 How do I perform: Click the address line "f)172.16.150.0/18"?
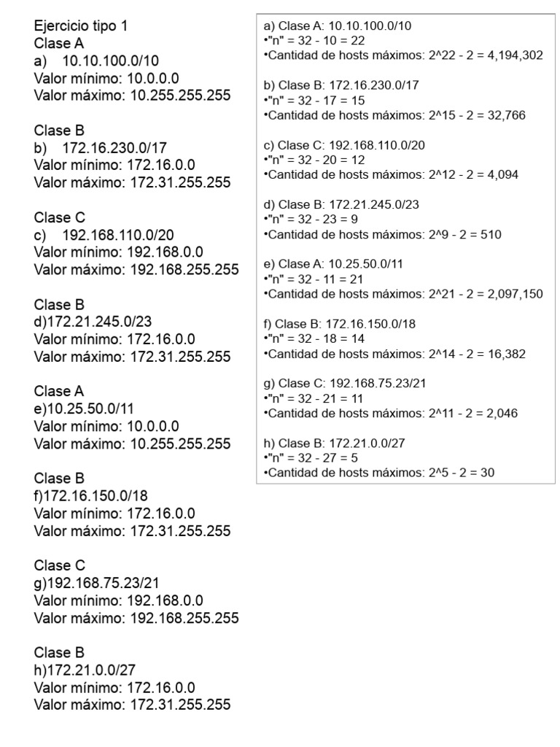click(90, 495)
